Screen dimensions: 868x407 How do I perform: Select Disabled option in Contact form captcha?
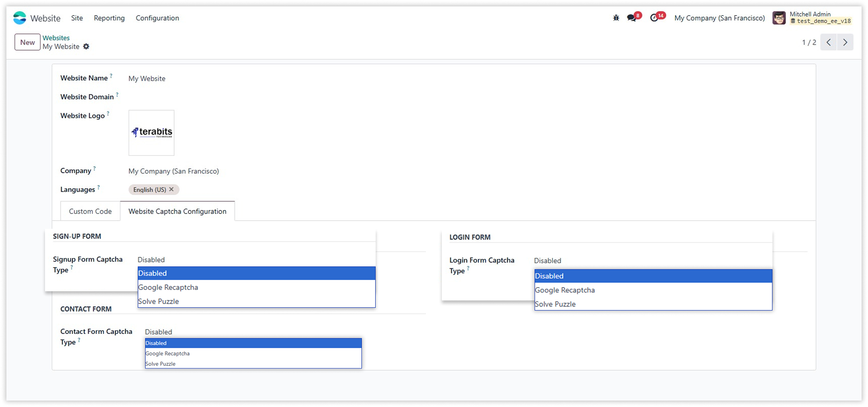156,343
